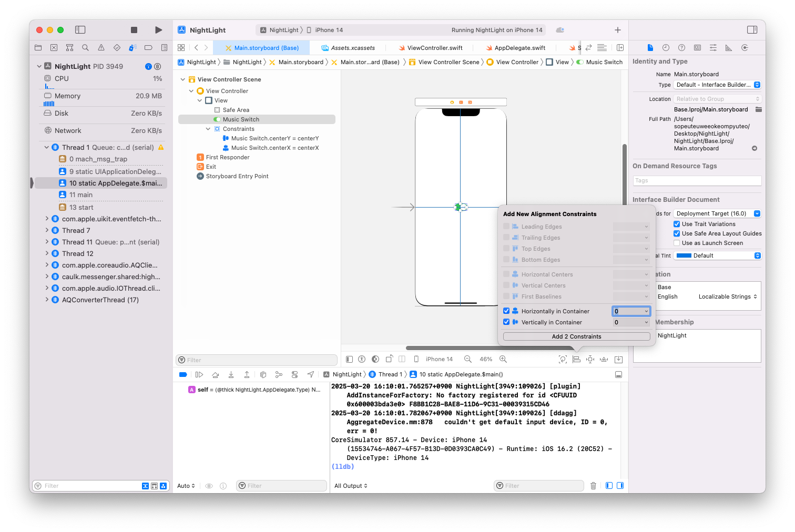Toggle the console pane button

[620, 486]
